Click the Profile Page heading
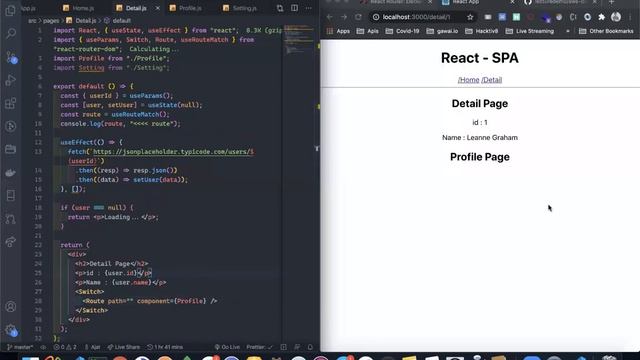 (x=480, y=157)
